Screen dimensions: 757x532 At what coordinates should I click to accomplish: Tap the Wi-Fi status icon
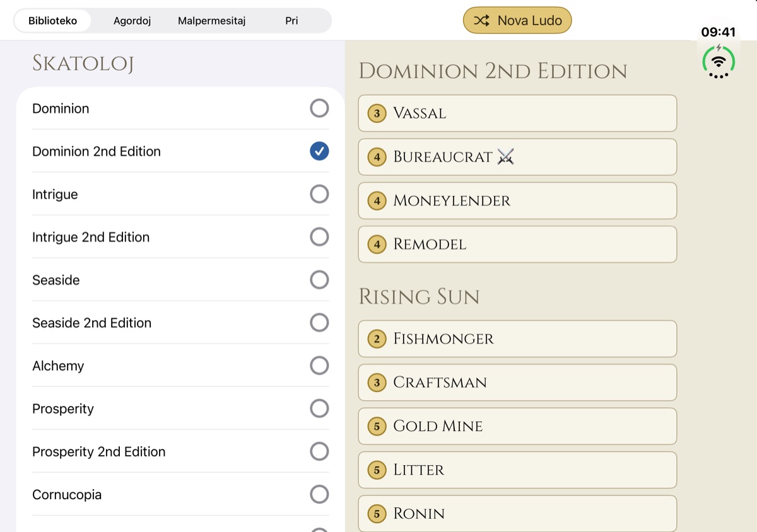[x=719, y=61]
